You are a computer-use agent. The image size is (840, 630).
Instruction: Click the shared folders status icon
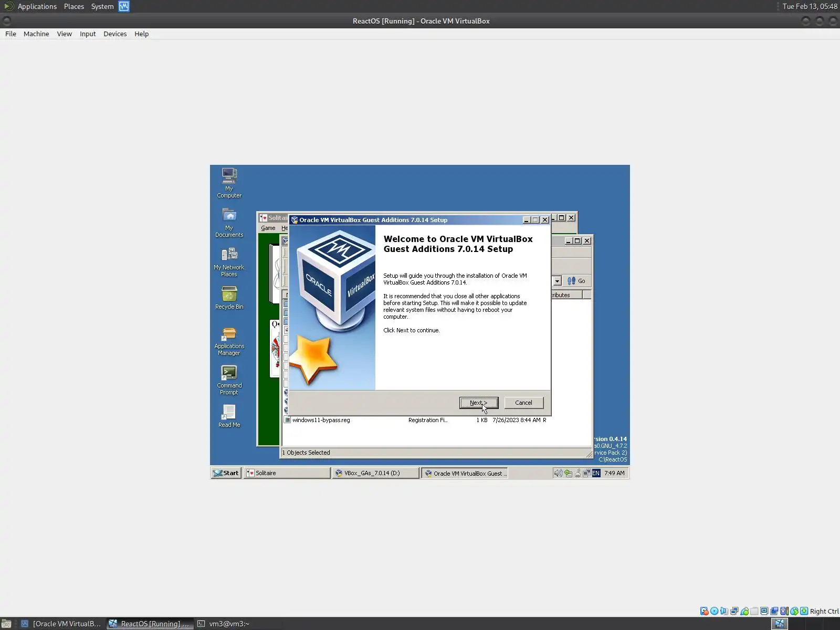pyautogui.click(x=754, y=611)
